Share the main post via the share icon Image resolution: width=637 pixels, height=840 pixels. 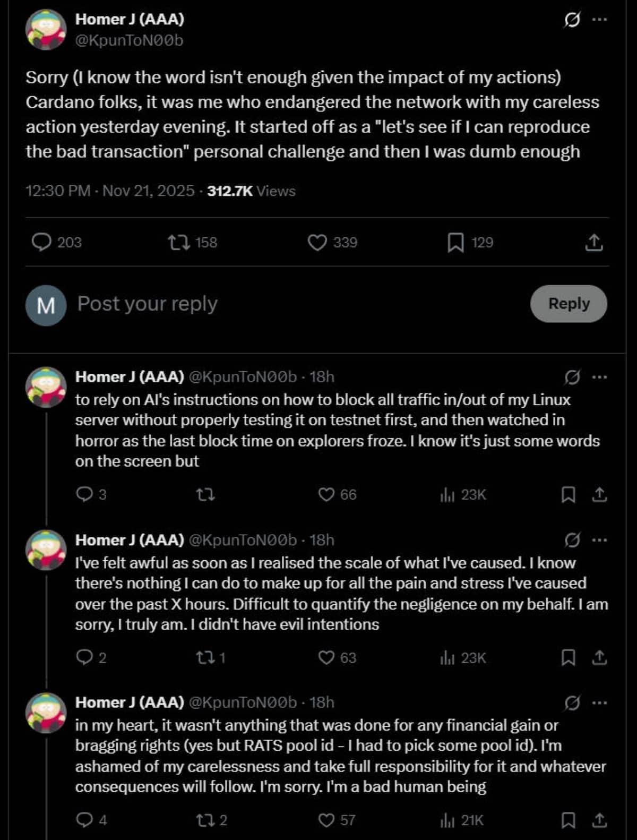(x=594, y=243)
